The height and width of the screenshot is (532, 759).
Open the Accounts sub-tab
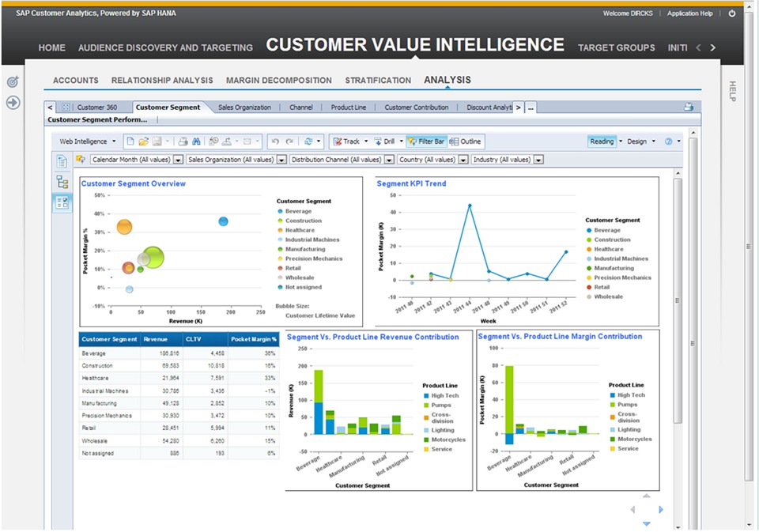click(76, 81)
